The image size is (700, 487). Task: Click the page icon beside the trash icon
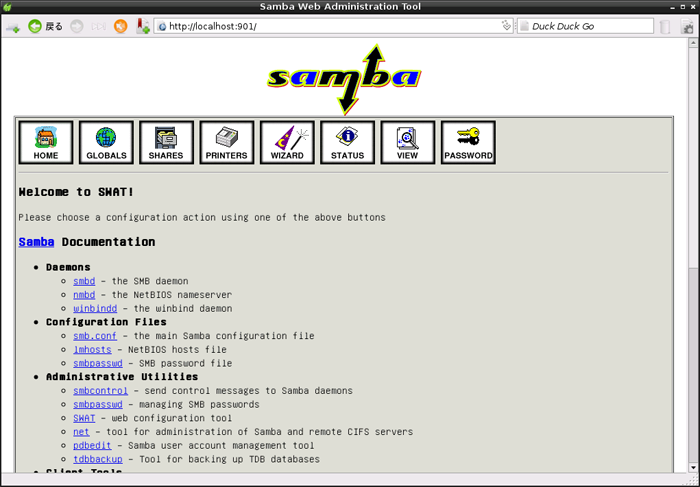(687, 27)
